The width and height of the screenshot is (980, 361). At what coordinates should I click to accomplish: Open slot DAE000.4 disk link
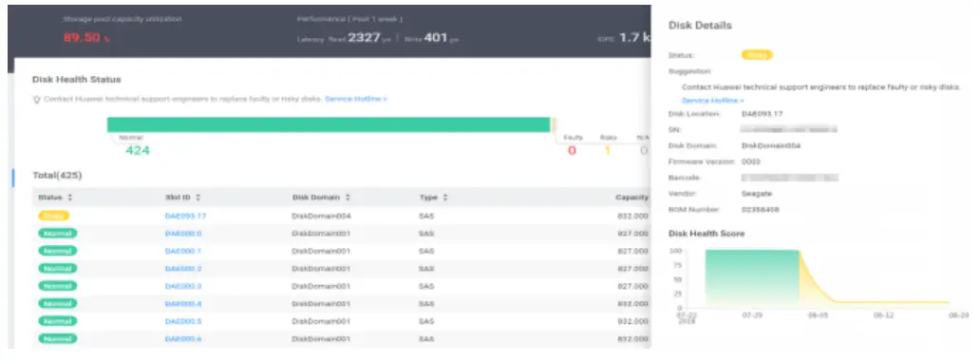tap(183, 303)
